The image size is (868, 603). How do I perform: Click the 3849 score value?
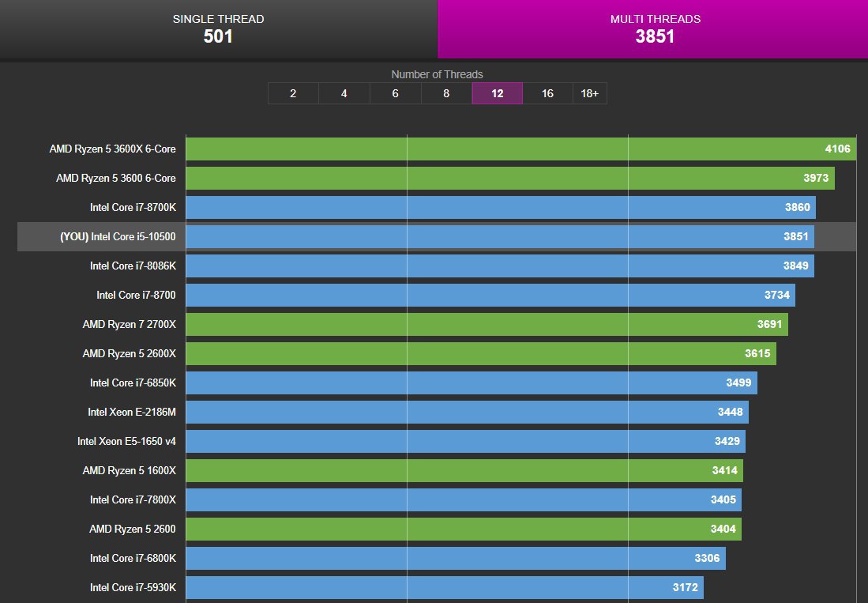(795, 266)
